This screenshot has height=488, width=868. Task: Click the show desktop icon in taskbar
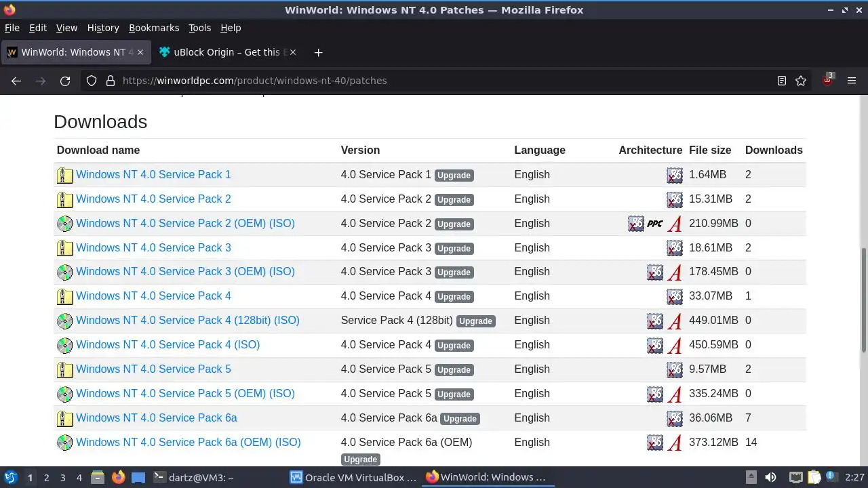138,478
